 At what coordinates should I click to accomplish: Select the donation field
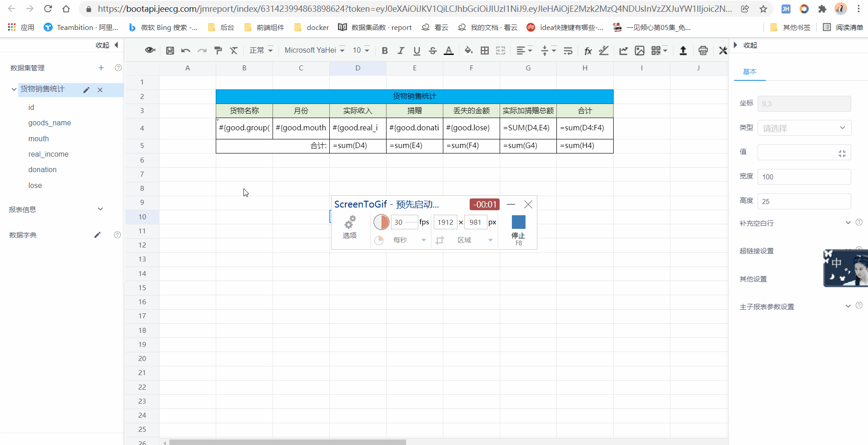pos(42,169)
